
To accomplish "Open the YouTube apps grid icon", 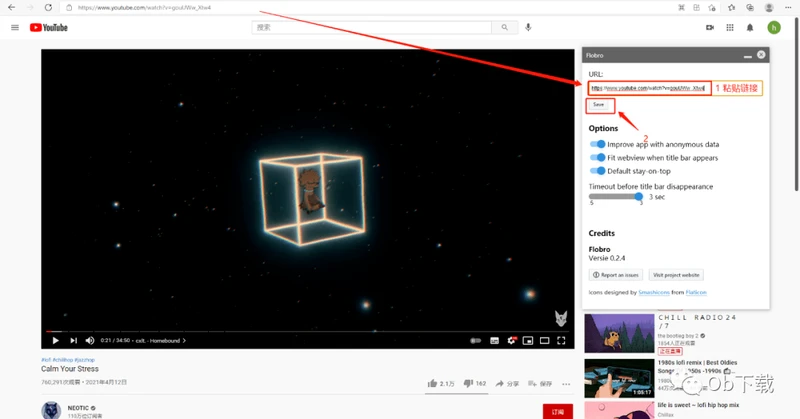I will (730, 28).
